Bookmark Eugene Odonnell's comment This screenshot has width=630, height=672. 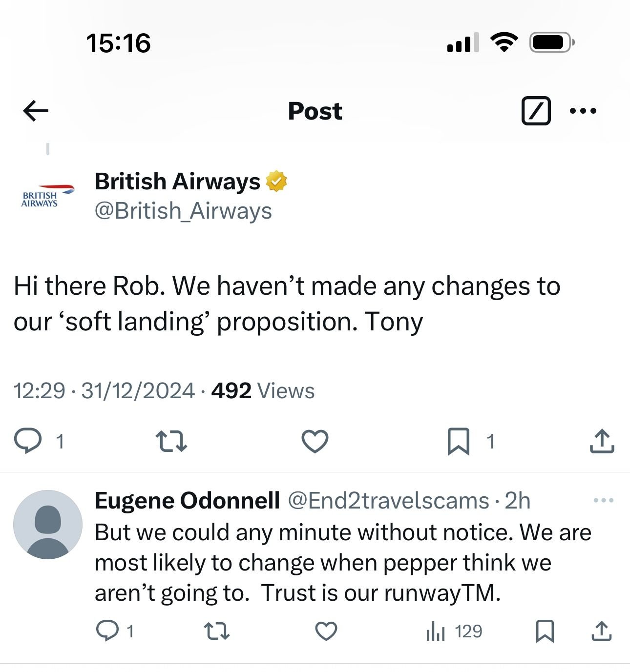(545, 631)
